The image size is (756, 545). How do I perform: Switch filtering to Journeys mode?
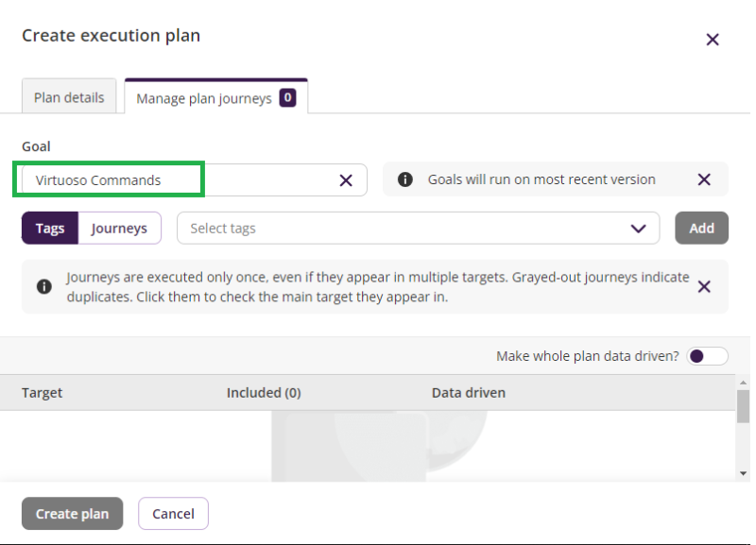click(120, 228)
